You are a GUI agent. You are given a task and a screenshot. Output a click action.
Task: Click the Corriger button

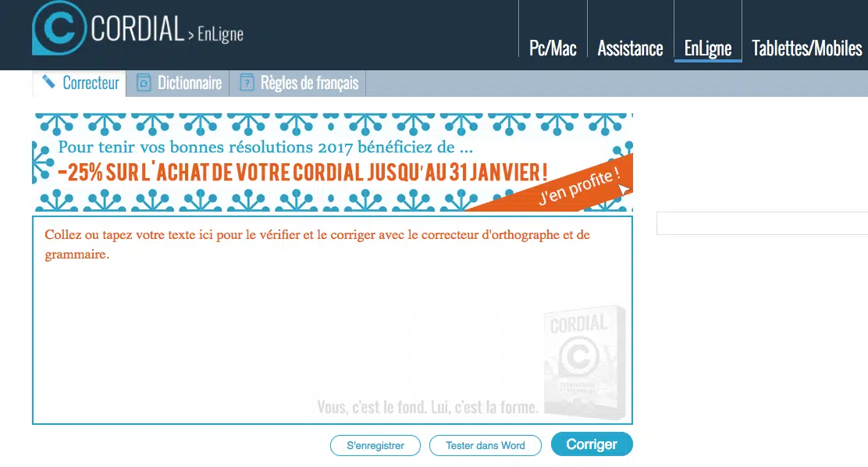click(x=592, y=444)
